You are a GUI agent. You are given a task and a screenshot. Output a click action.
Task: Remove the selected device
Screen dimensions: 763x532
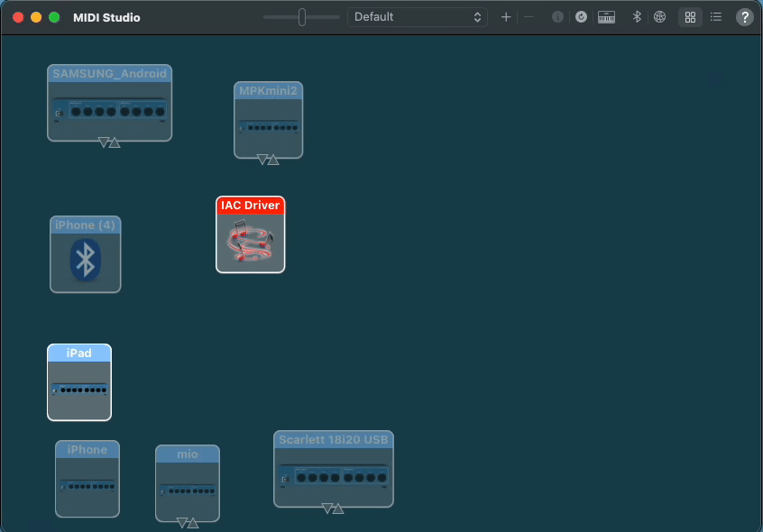pyautogui.click(x=529, y=17)
